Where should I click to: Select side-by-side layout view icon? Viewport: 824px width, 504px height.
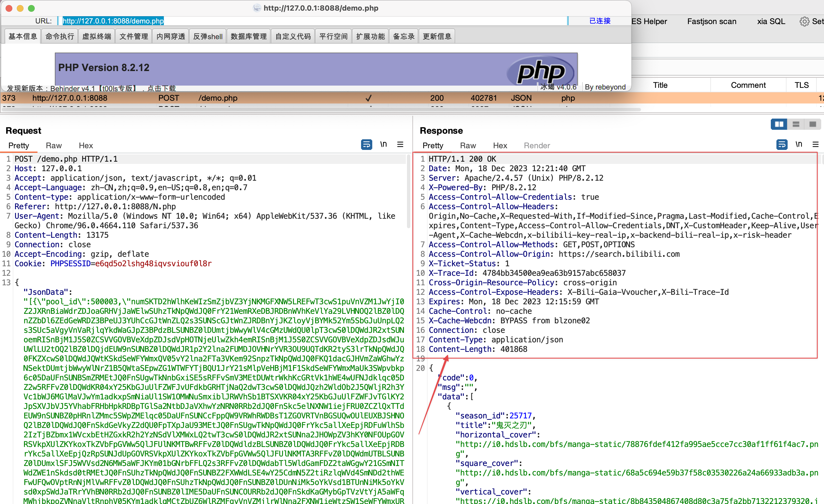pos(779,124)
